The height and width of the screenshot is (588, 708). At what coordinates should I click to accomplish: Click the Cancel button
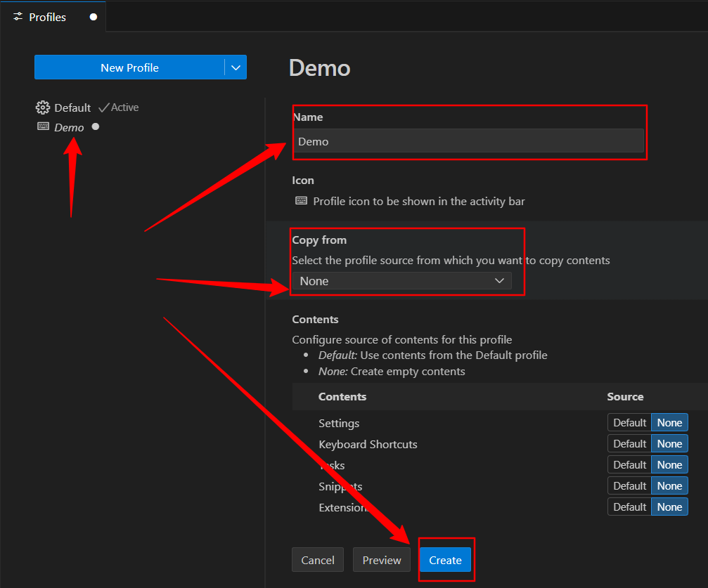[317, 560]
